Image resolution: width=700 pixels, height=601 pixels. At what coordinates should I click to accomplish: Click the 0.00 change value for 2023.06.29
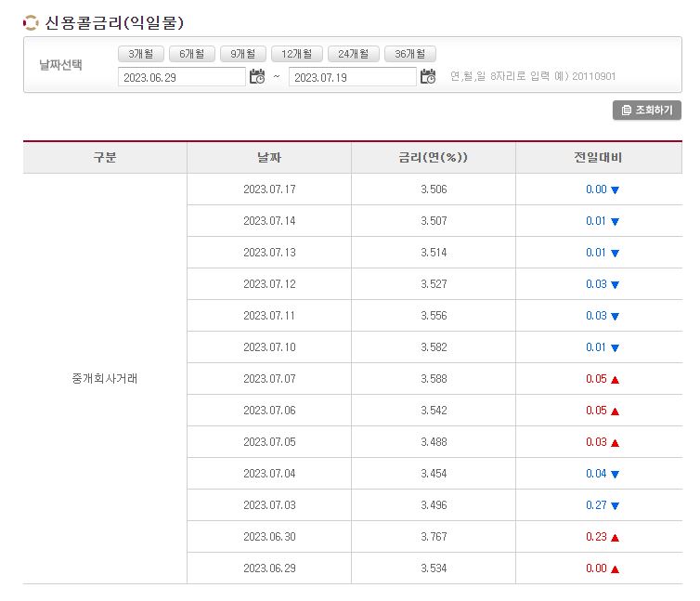pos(596,568)
